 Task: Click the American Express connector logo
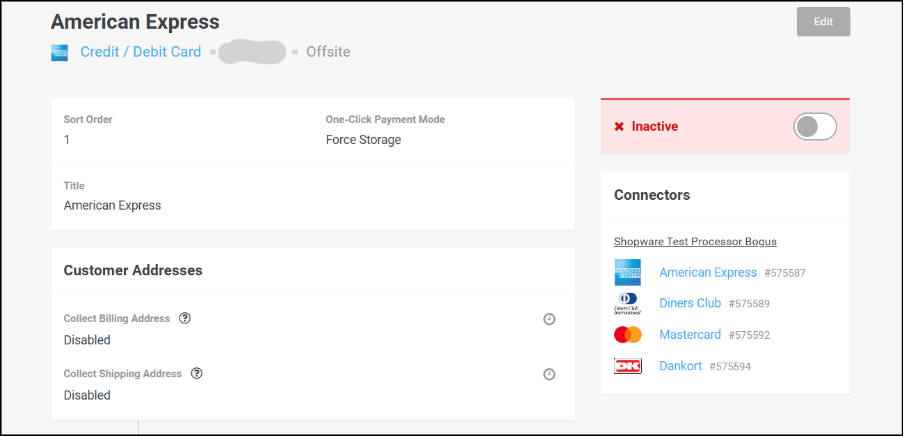(x=628, y=272)
